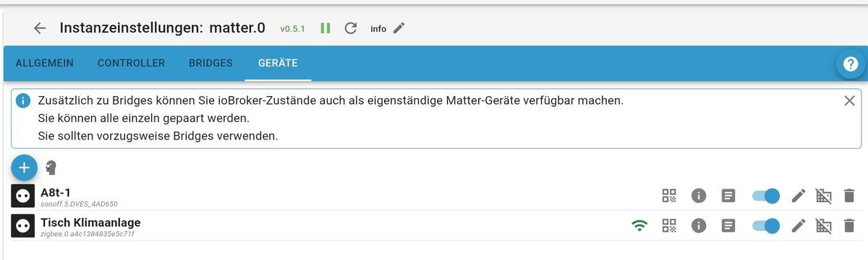The height and width of the screenshot is (260, 868).
Task: Show QR code for Tisch Klimaanlage
Action: click(x=669, y=226)
